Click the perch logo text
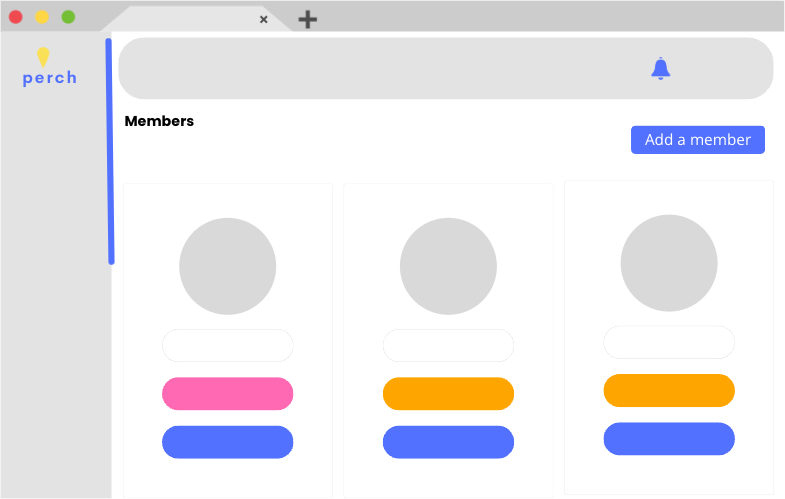 (50, 79)
